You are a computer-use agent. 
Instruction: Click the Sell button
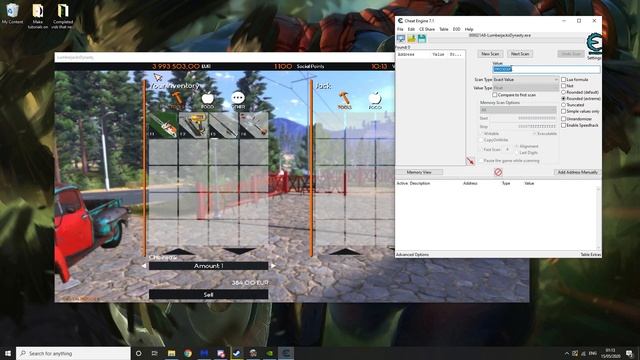pyautogui.click(x=208, y=294)
